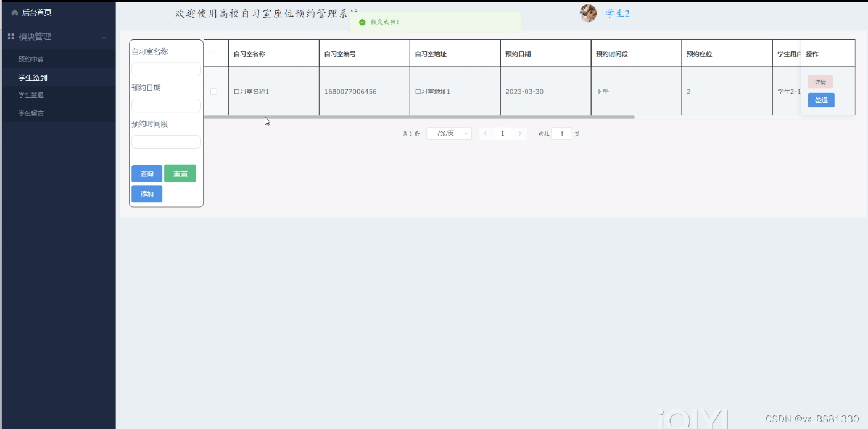This screenshot has width=868, height=429.
Task: Click the green 重置 reset button
Action: point(180,174)
